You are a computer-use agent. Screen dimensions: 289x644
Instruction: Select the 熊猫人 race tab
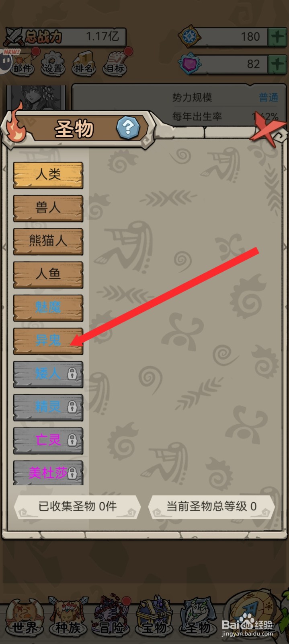48,242
